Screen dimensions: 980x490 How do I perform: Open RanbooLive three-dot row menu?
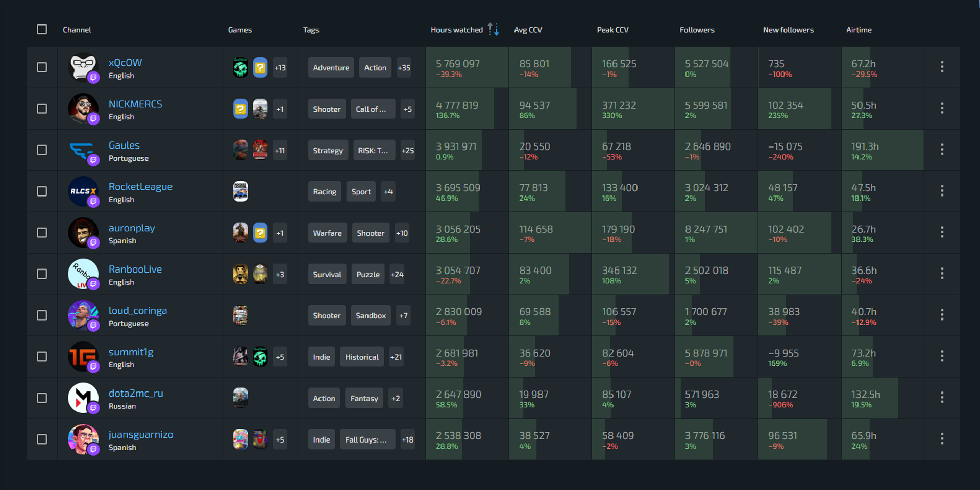(942, 274)
